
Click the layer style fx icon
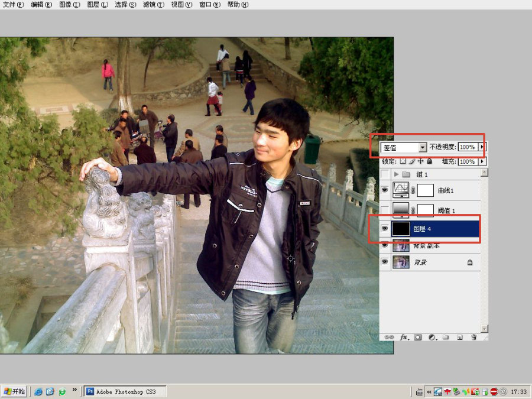pyautogui.click(x=404, y=337)
